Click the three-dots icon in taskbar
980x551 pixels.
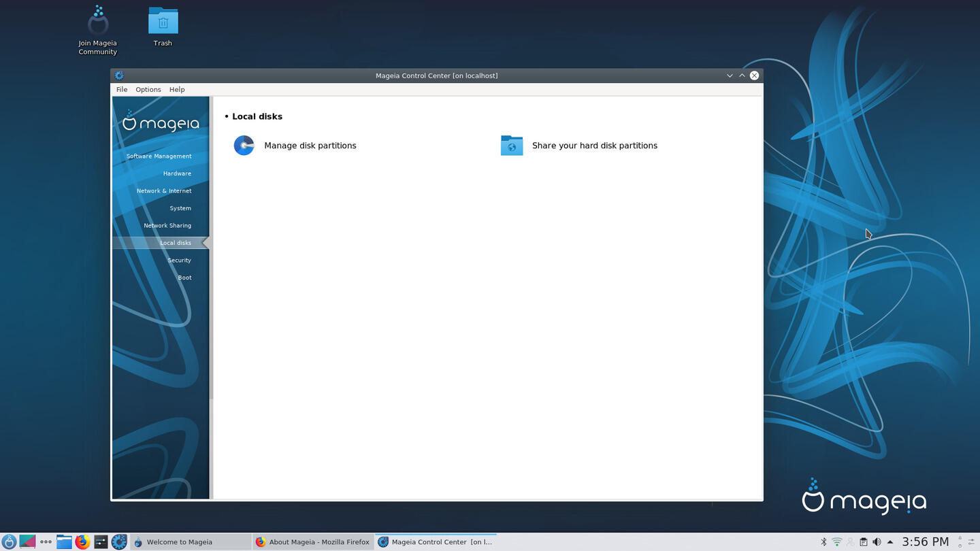46,542
